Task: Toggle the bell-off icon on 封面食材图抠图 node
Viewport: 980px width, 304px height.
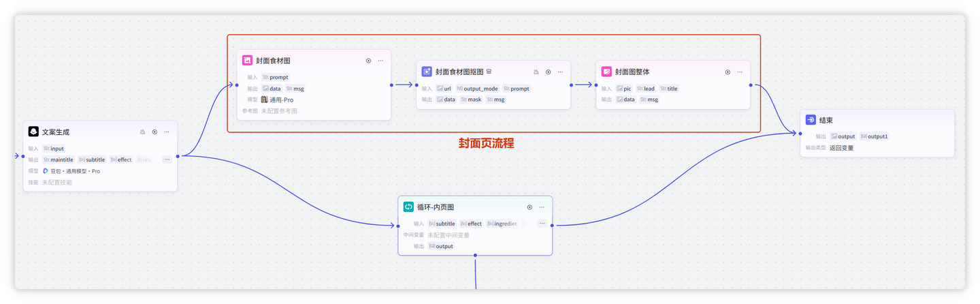Action: pyautogui.click(x=536, y=72)
